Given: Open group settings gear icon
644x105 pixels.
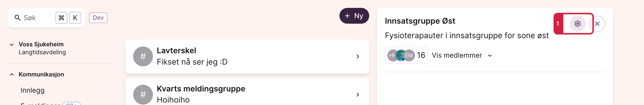Looking at the screenshot, I should [x=577, y=24].
